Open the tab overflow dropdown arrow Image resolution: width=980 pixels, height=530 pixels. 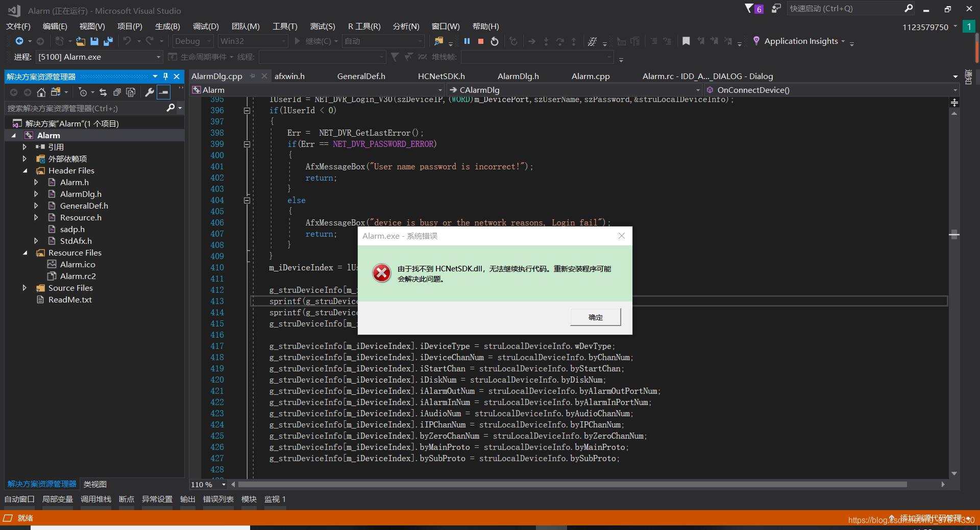coord(955,77)
